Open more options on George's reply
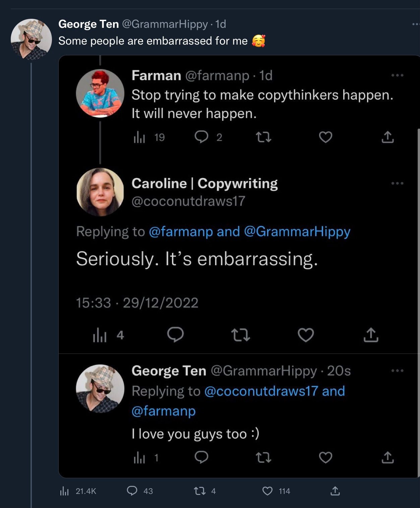 397,371
